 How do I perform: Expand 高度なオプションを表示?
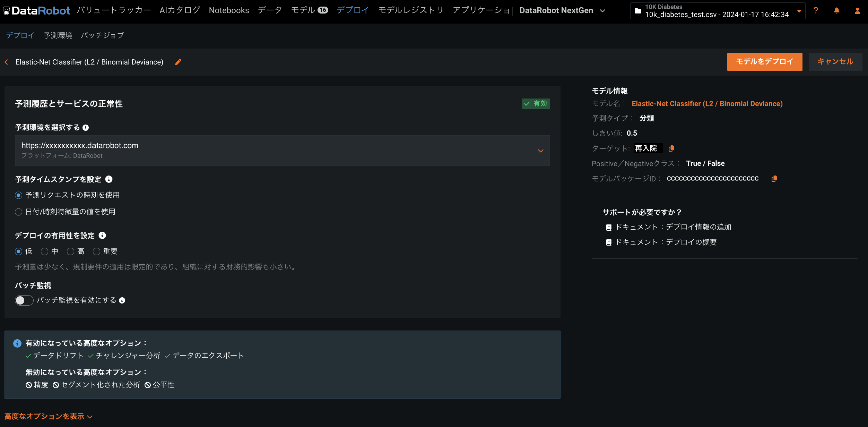48,416
